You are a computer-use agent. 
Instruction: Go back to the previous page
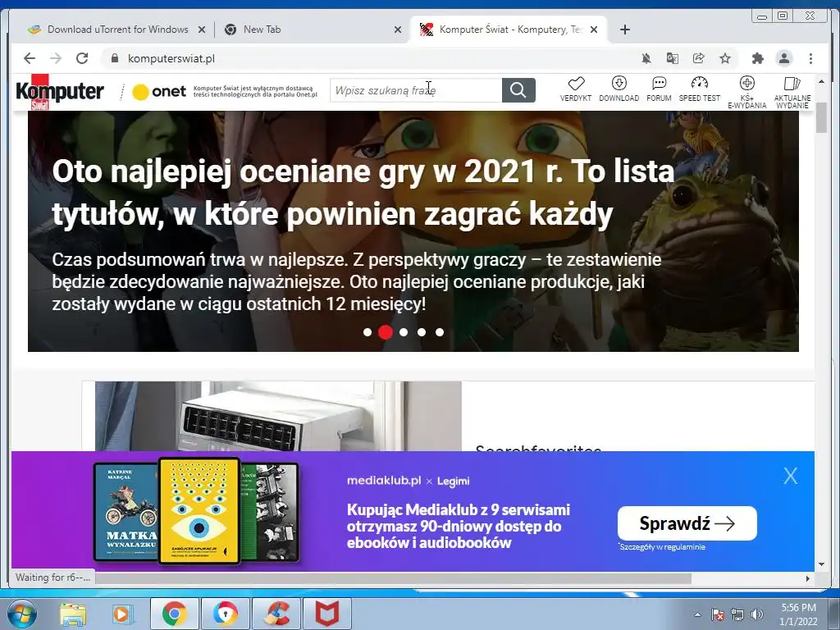tap(30, 58)
